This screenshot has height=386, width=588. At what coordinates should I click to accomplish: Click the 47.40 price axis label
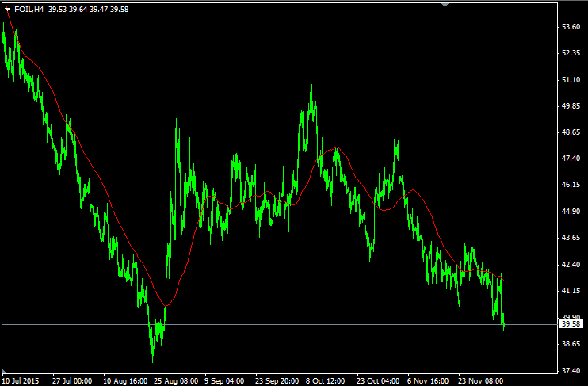click(571, 159)
